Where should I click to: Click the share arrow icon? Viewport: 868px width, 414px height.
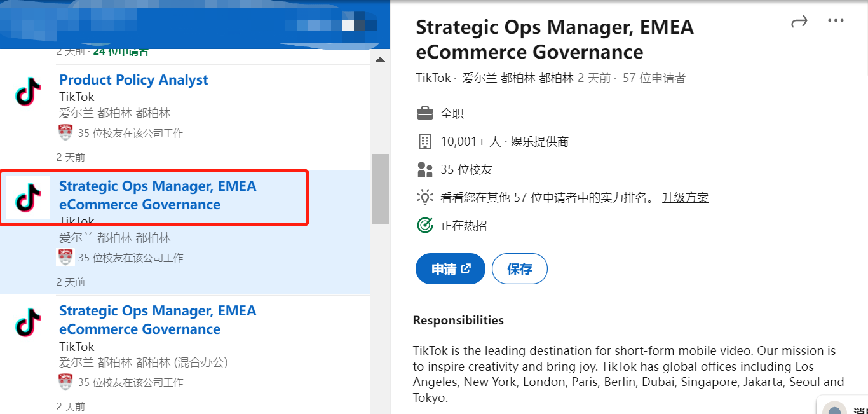[799, 22]
